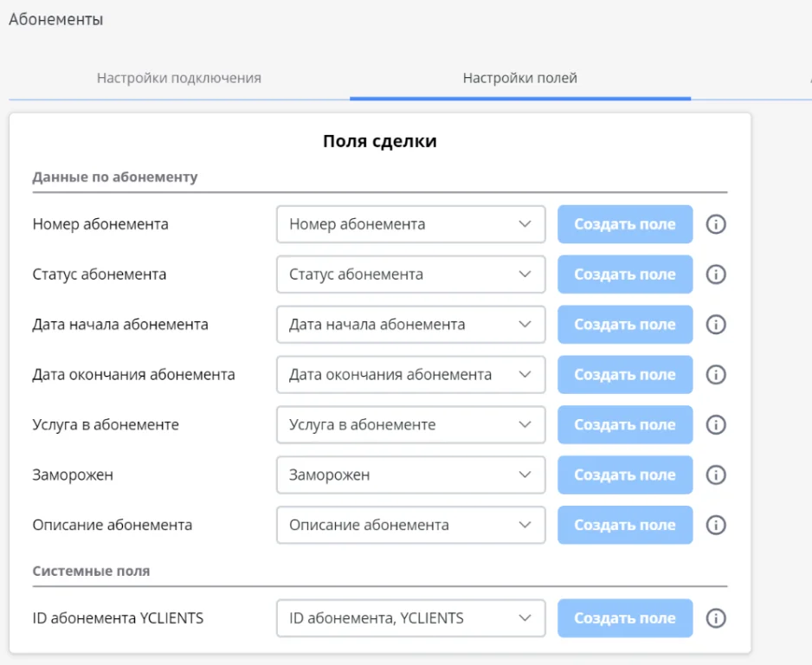This screenshot has height=665, width=812.
Task: Open info icon for Номер абонемента row
Action: click(x=716, y=224)
